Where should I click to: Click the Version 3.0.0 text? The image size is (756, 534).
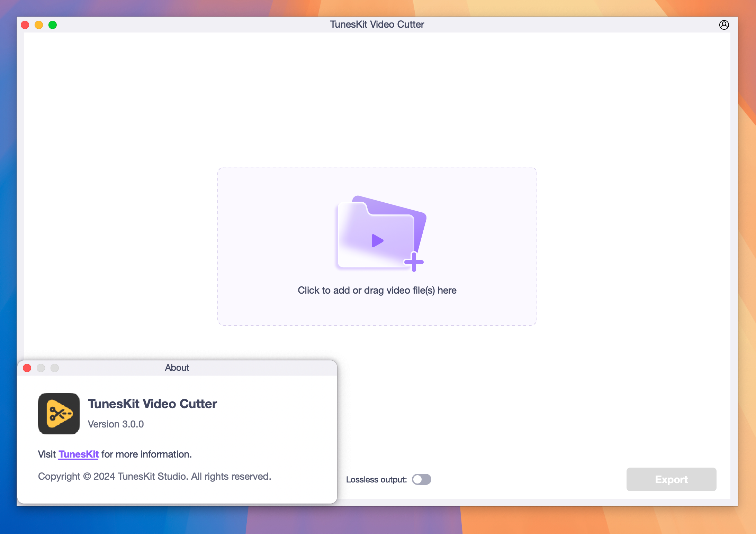pos(116,424)
